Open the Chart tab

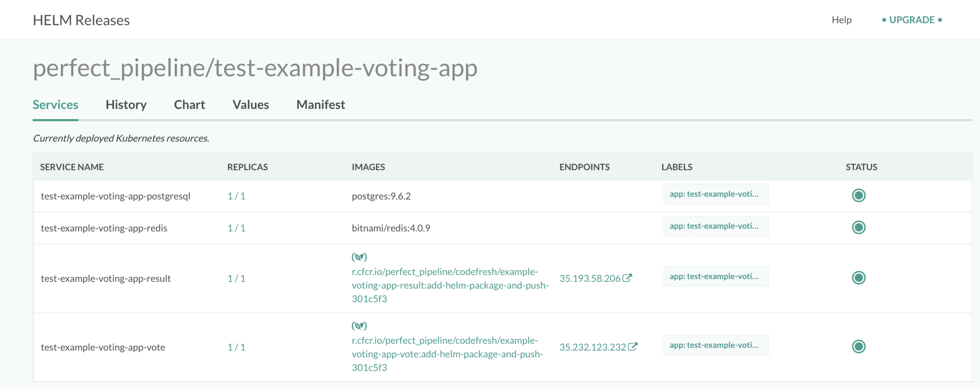click(x=189, y=105)
